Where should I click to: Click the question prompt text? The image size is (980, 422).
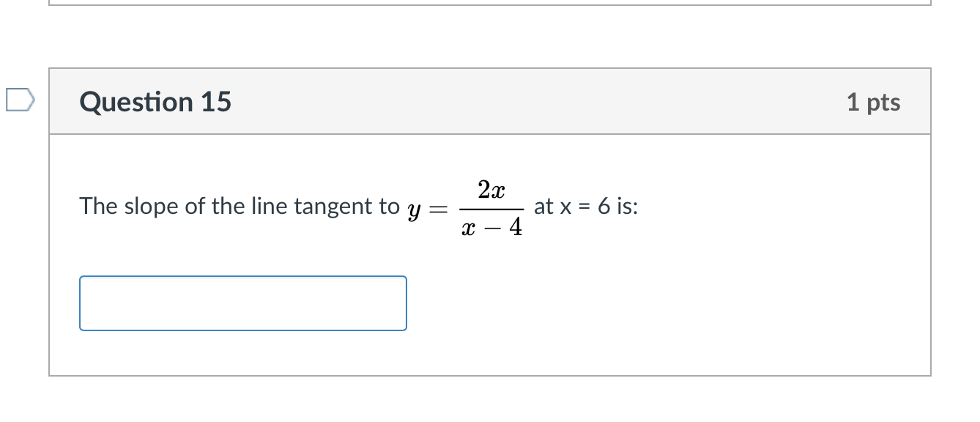(x=220, y=206)
